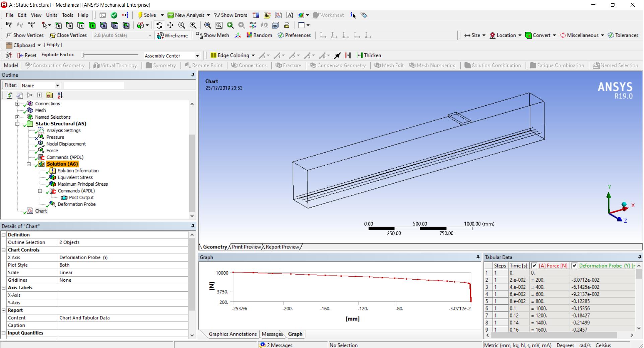Open the Tools menu

point(67,15)
